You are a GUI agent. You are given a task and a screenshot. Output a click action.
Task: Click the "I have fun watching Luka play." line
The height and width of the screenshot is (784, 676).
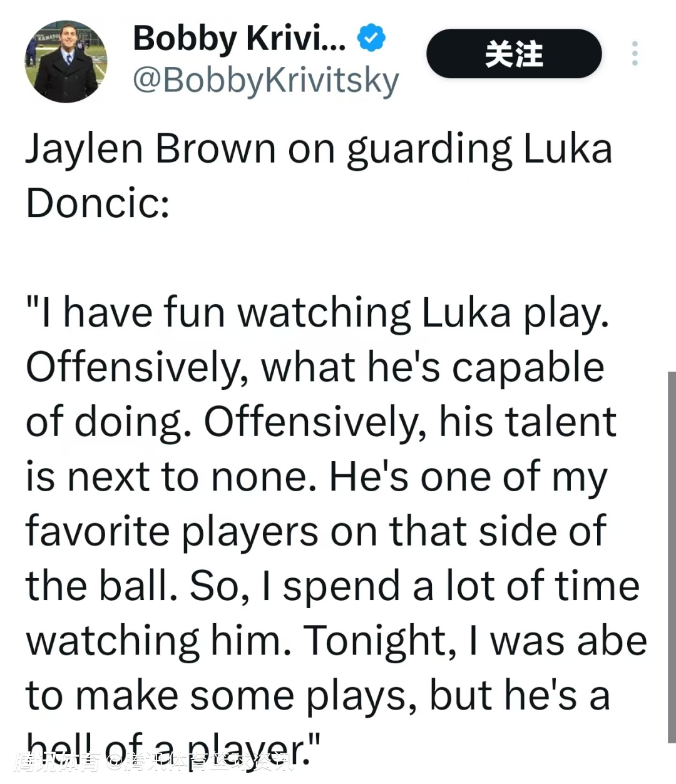point(317,312)
